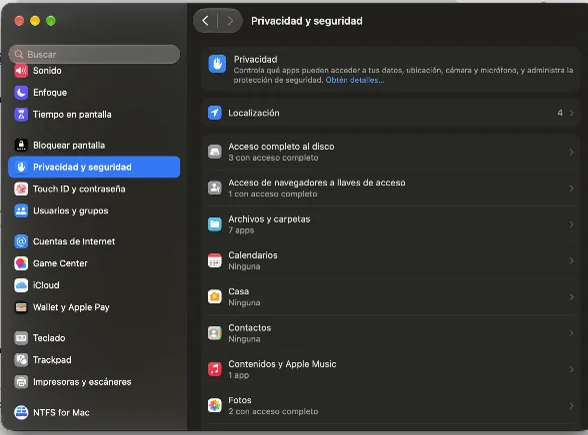Click 'Ninguna' under Contactos

point(244,339)
